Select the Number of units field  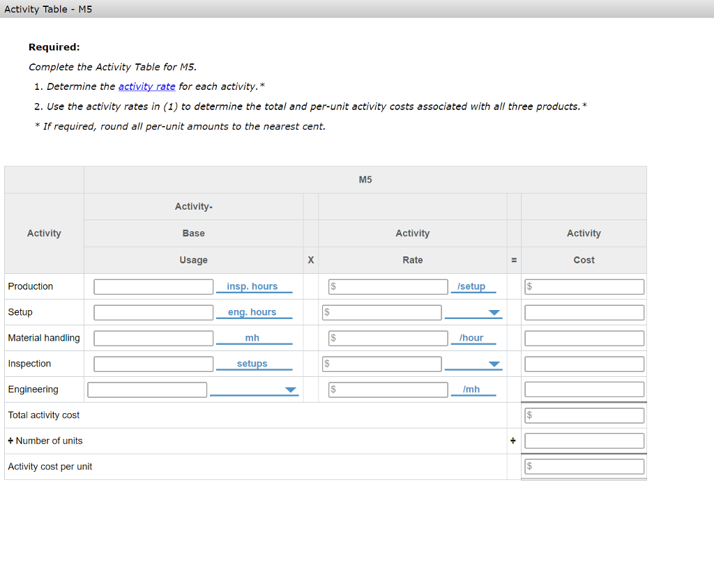(x=584, y=441)
